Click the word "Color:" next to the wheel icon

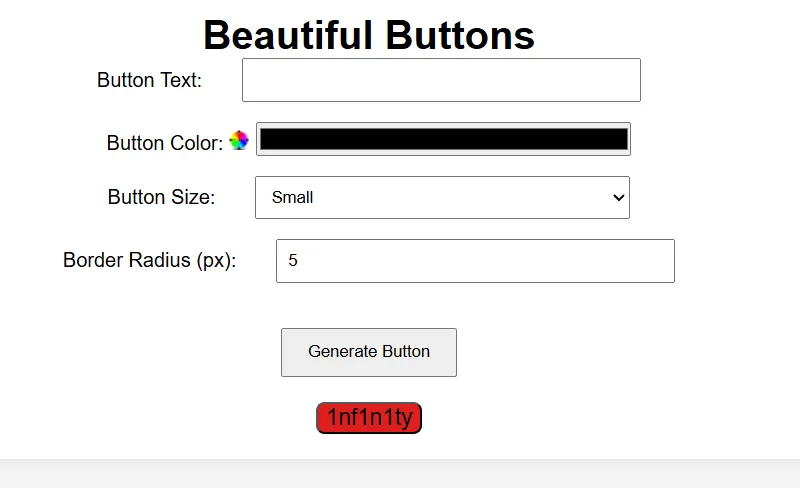coord(196,143)
